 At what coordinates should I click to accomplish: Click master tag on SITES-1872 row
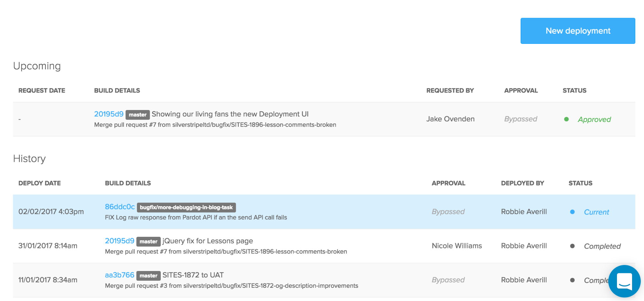148,276
